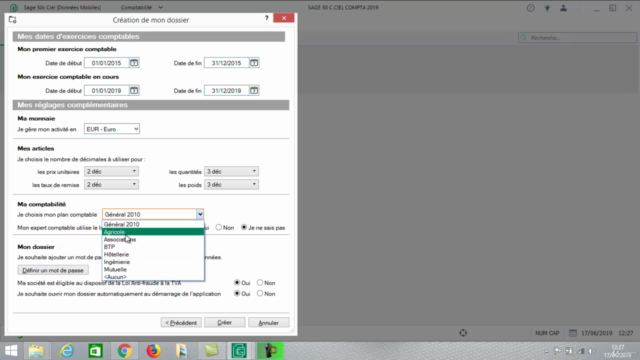Collapse the plan comptable dropdown arrow

200,214
